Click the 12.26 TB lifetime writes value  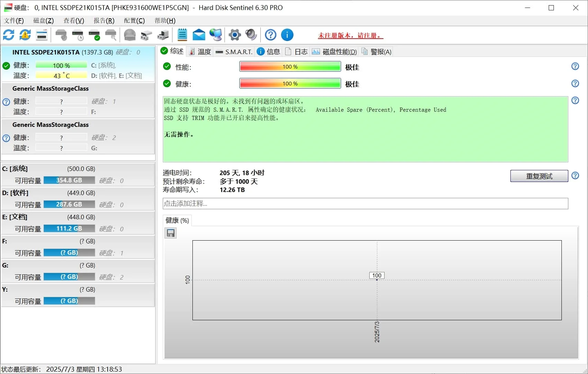pyautogui.click(x=232, y=190)
